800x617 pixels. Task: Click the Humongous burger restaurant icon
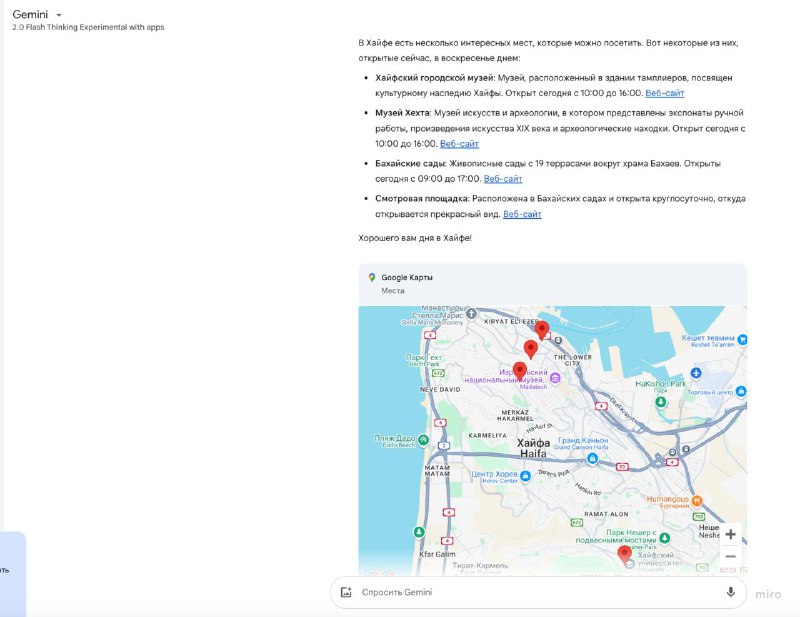pyautogui.click(x=696, y=500)
